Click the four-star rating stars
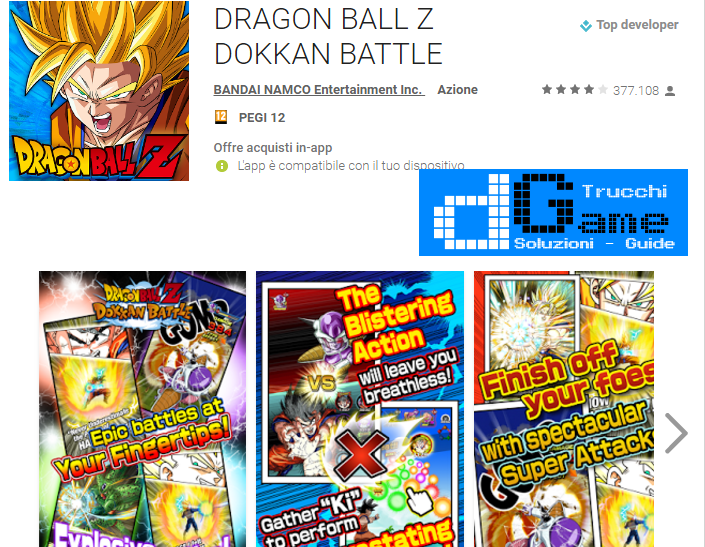The width and height of the screenshot is (705, 547). [x=574, y=90]
